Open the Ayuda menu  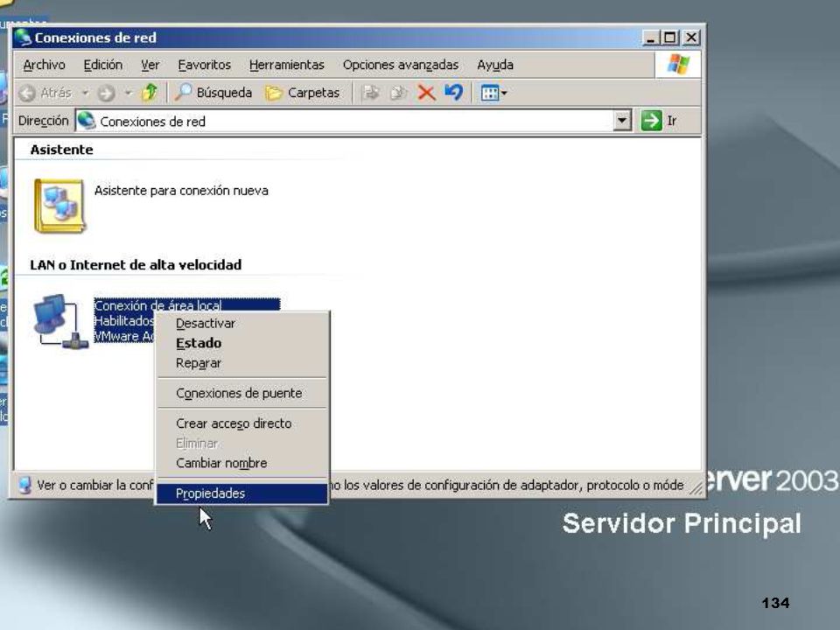point(495,65)
